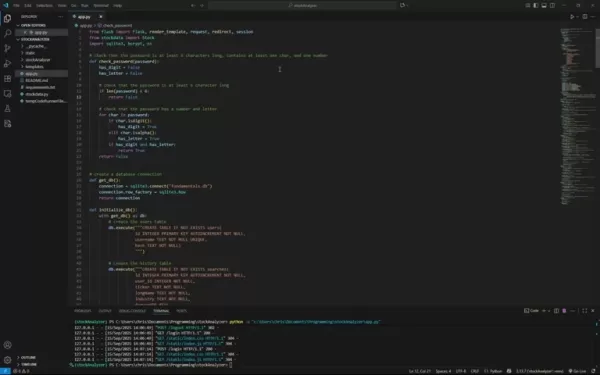Open the Run and Debug view

[7, 64]
